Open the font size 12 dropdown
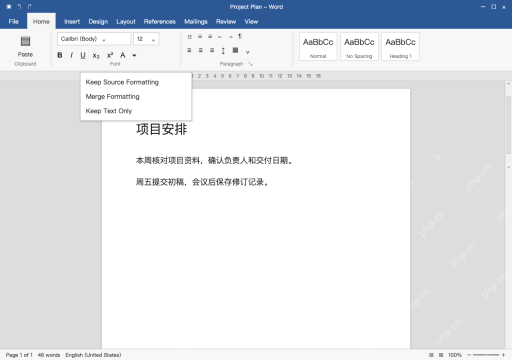This screenshot has height=360, width=512. [146, 39]
